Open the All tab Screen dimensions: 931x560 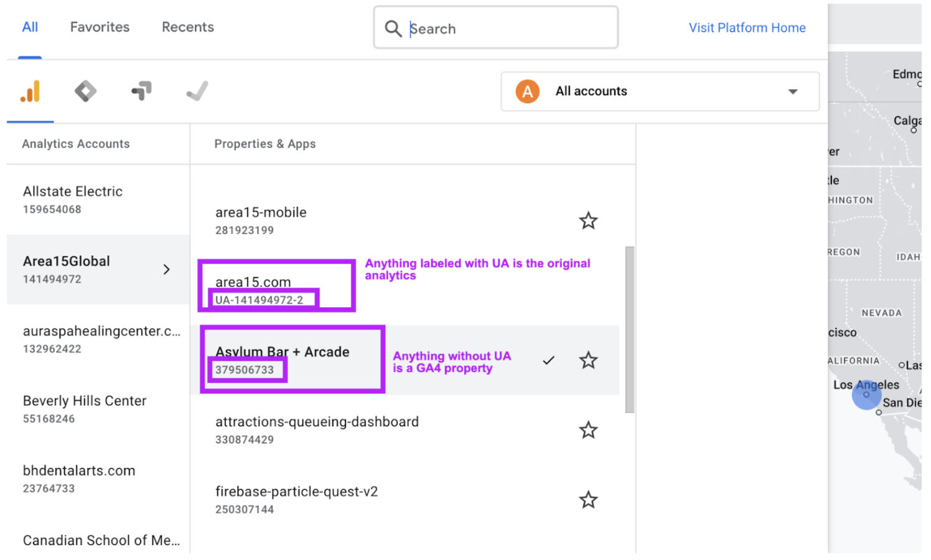pyautogui.click(x=30, y=27)
